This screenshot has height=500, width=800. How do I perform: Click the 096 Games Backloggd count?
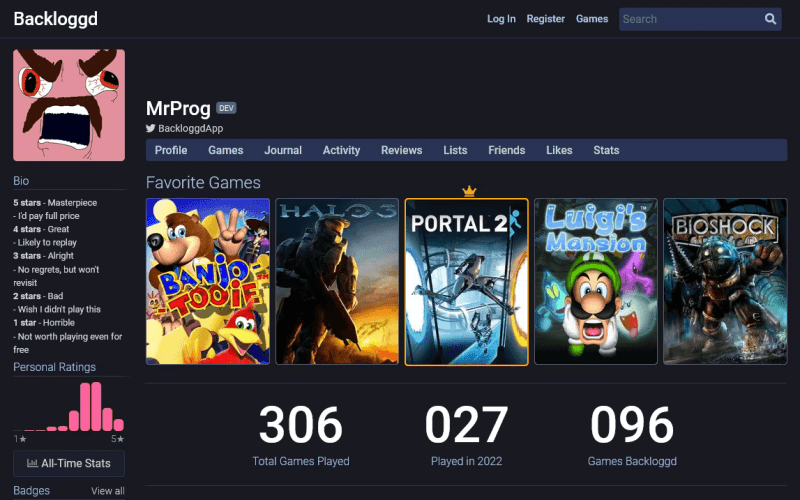pyautogui.click(x=632, y=425)
